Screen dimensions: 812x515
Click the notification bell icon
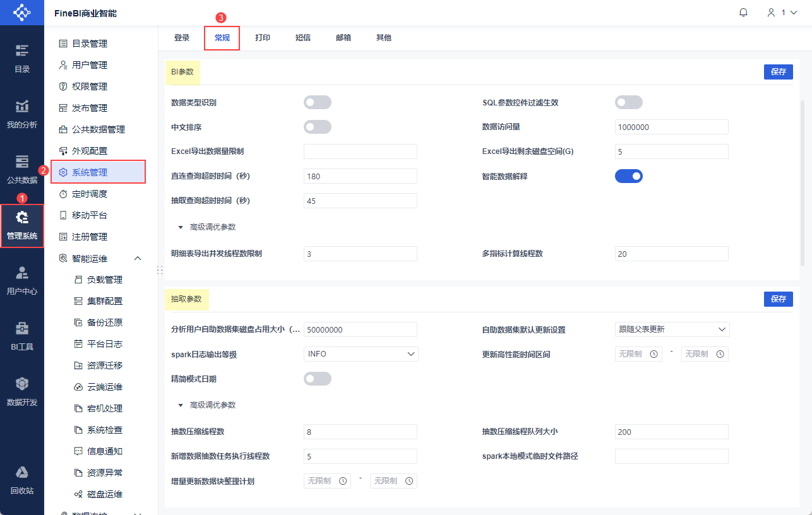743,12
